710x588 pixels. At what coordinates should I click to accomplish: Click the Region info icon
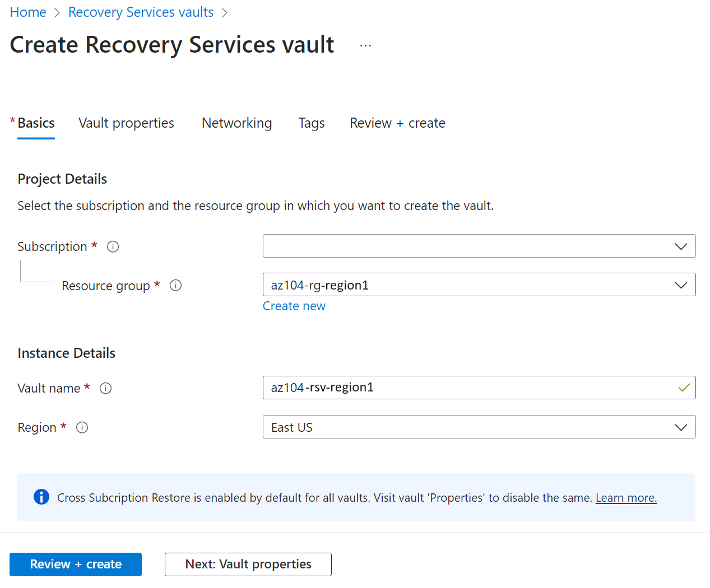82,427
